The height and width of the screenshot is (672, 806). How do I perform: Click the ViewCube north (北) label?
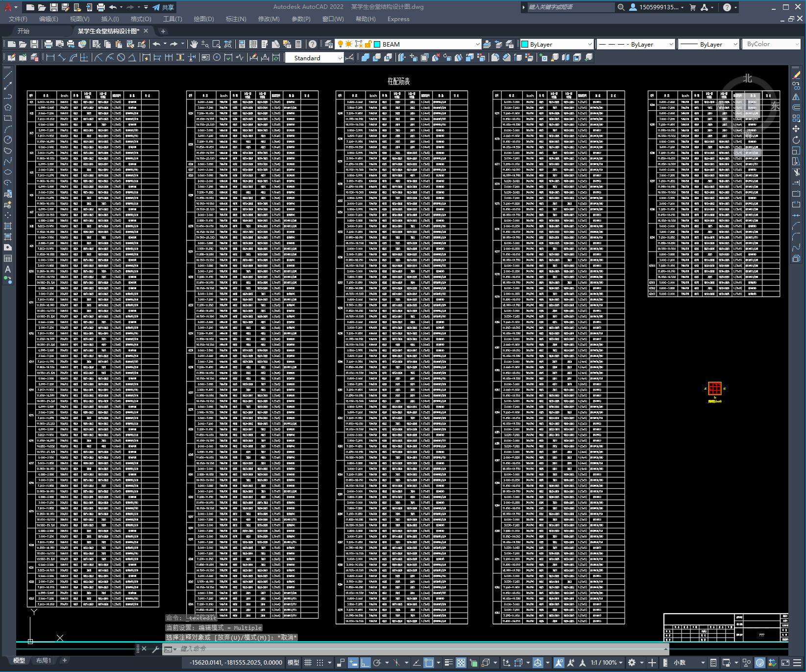[x=747, y=78]
